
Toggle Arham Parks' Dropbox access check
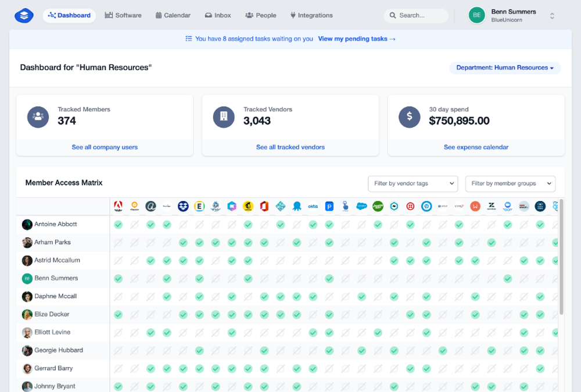pos(183,243)
